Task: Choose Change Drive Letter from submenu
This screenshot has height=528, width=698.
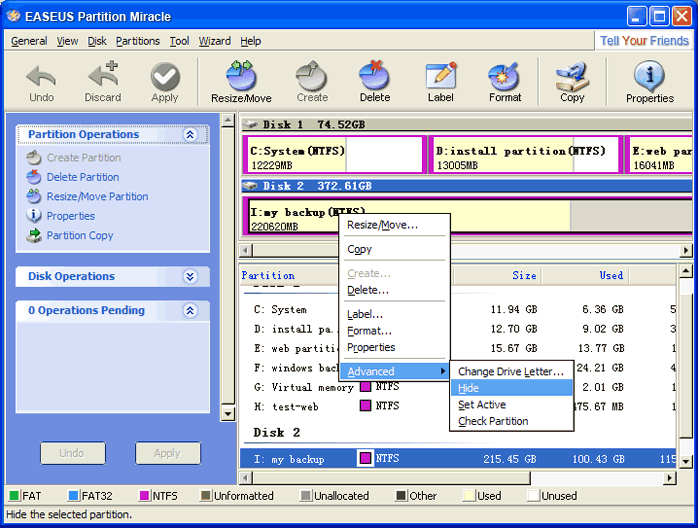Action: (510, 372)
